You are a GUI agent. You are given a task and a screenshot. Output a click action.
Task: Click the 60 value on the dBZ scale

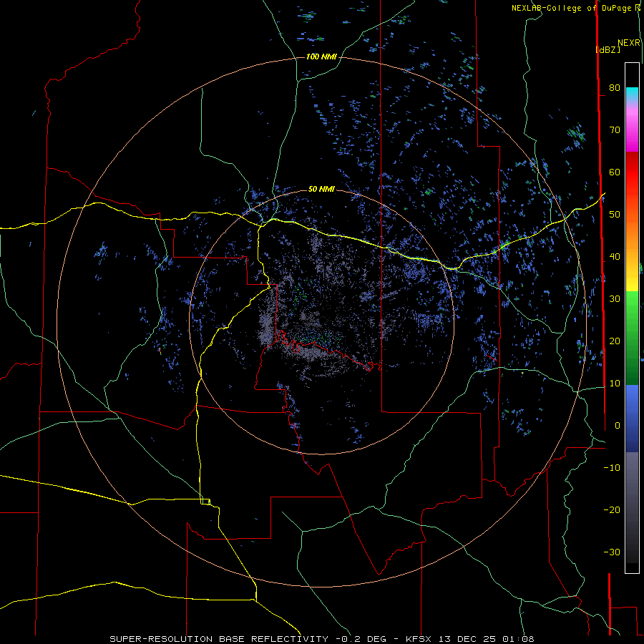click(615, 172)
